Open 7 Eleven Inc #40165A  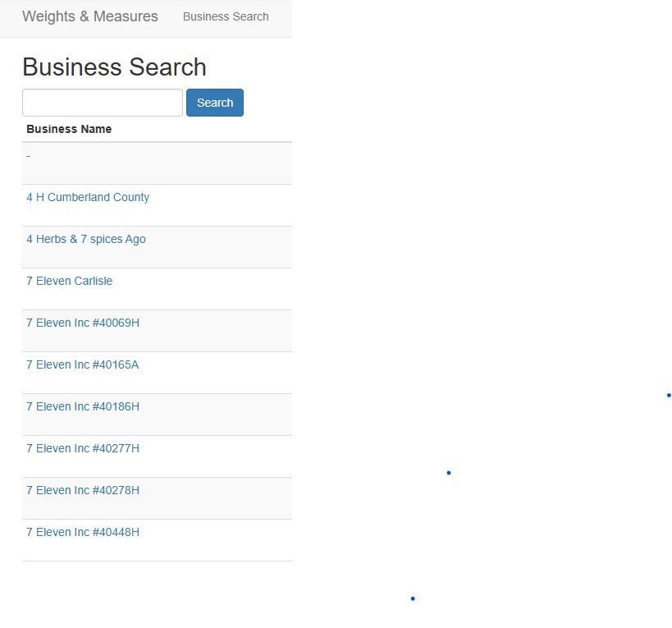point(82,364)
